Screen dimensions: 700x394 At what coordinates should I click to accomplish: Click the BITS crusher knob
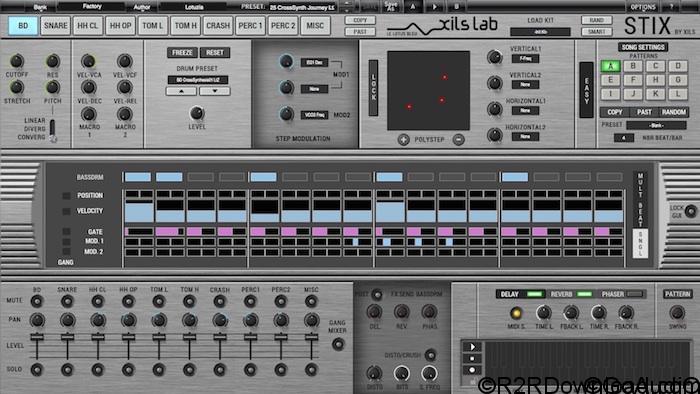coord(402,373)
